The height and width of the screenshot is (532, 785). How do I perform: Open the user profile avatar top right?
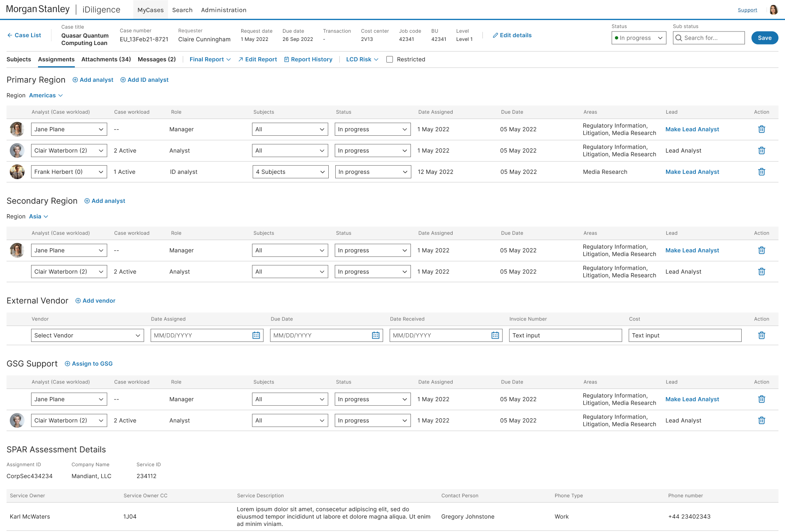(x=773, y=10)
